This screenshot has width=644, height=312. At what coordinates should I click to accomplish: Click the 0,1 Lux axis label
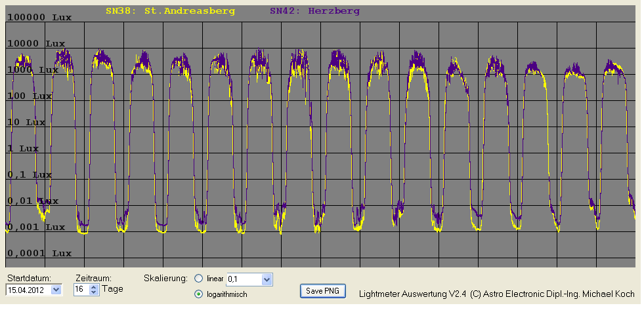(30, 175)
